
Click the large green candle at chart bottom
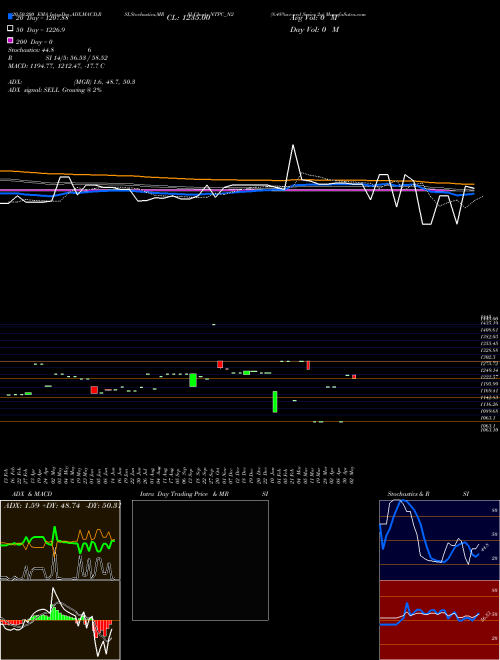(x=275, y=402)
